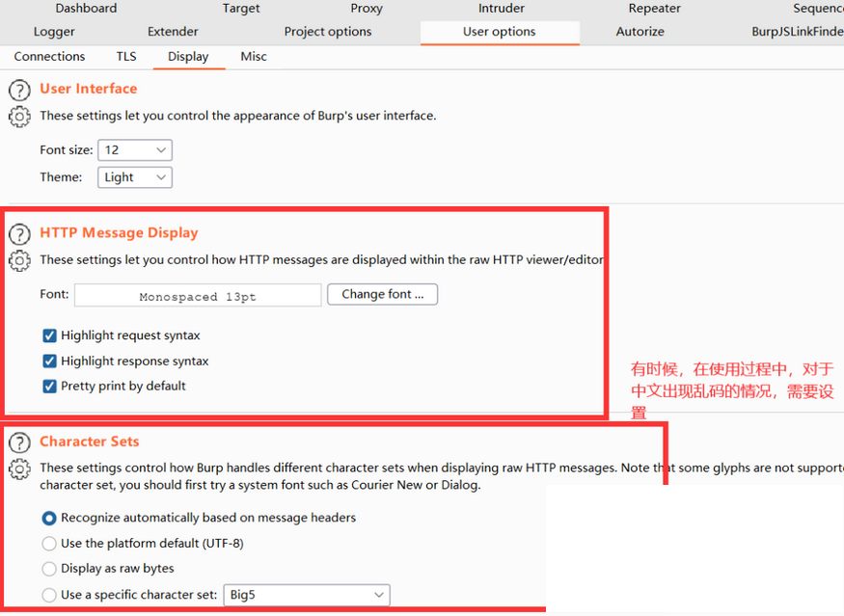
Task: Switch to the Logger tab
Action: (x=54, y=32)
